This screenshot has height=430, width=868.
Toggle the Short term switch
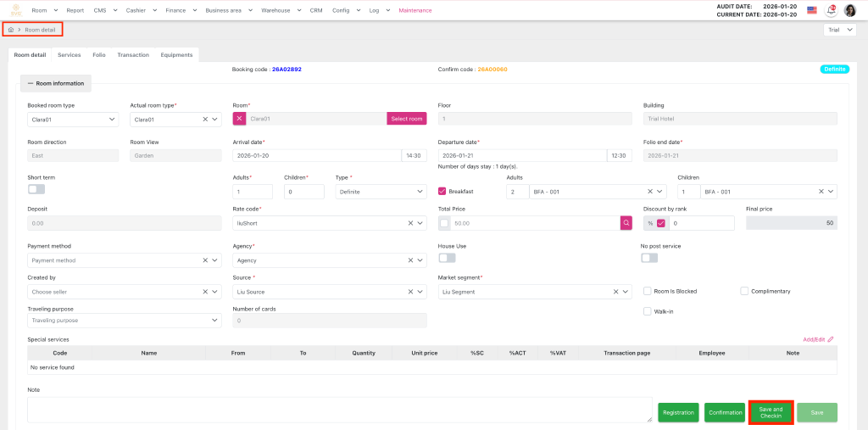tap(36, 189)
